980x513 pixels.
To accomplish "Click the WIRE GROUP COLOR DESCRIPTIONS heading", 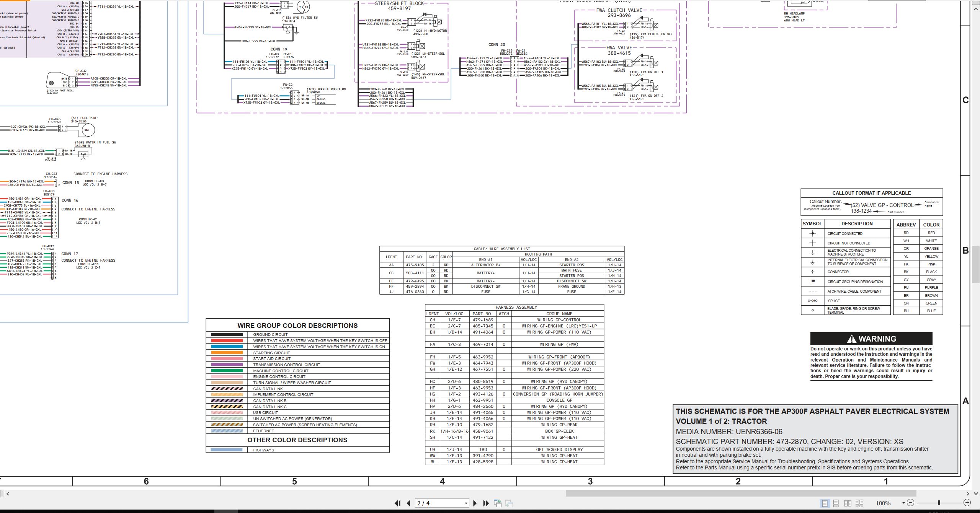I will click(x=297, y=326).
